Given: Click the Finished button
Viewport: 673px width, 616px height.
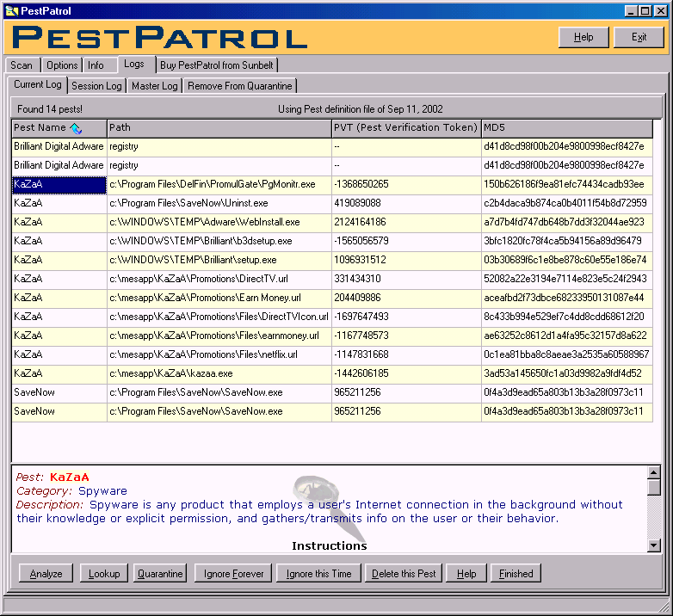Looking at the screenshot, I should [516, 574].
